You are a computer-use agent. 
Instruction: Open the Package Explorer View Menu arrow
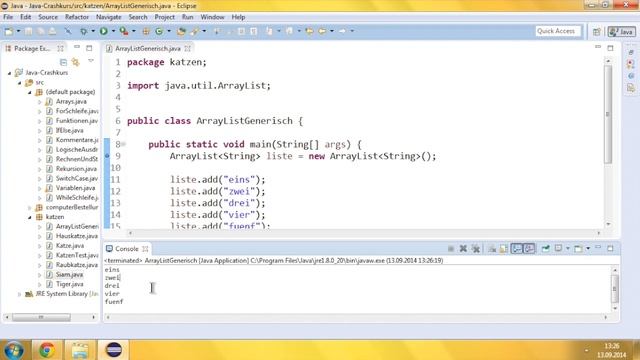point(91,61)
